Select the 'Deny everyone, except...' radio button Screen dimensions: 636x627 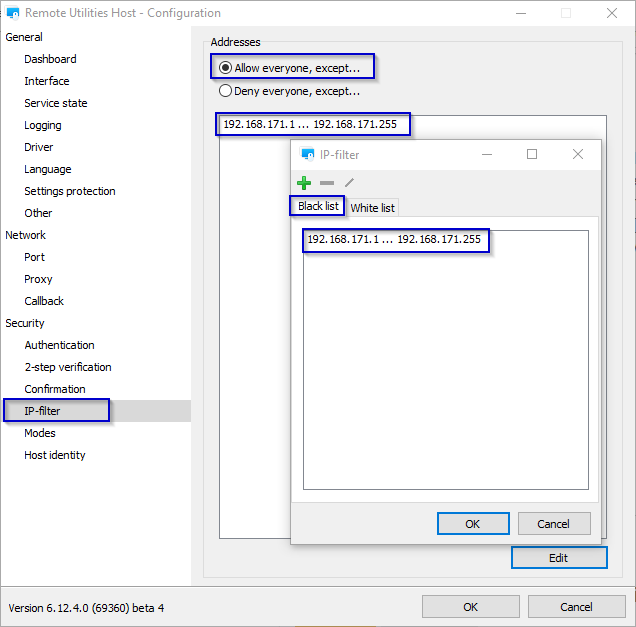[226, 91]
